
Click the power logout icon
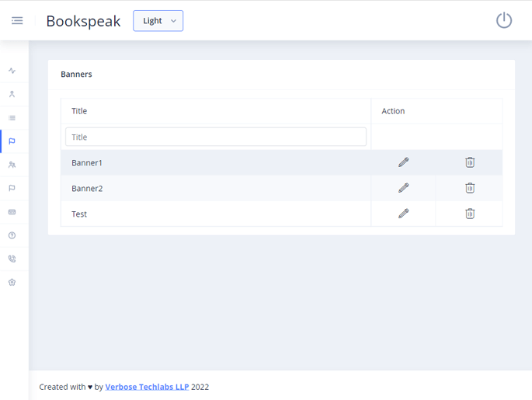coord(504,20)
